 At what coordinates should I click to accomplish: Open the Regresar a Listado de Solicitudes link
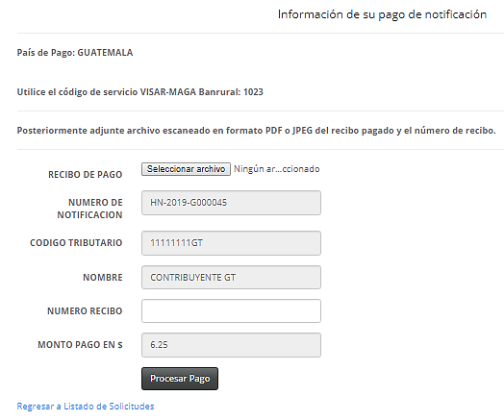coord(86,407)
